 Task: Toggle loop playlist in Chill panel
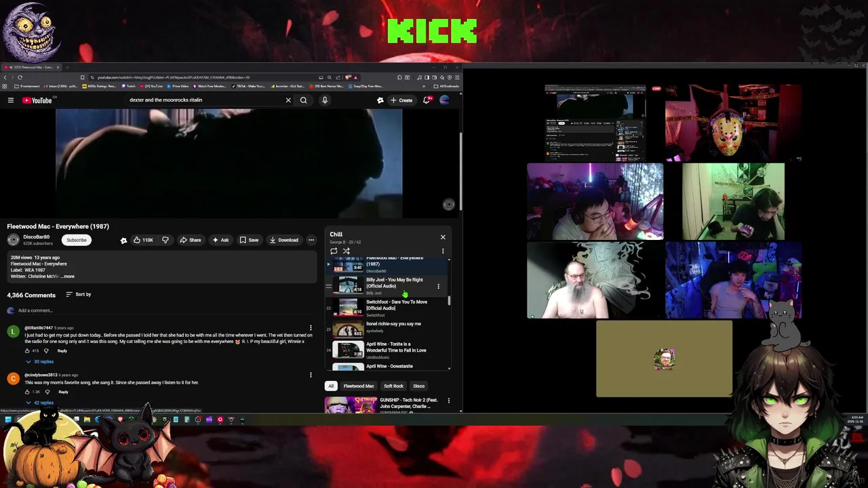click(x=334, y=251)
